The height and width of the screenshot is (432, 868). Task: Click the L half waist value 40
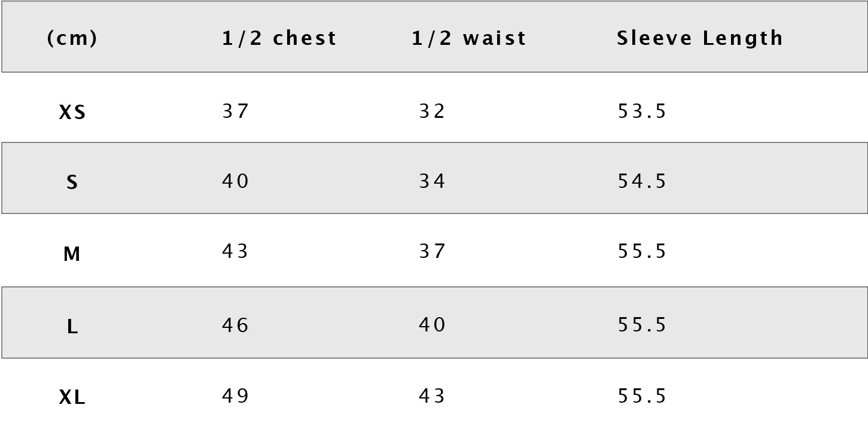pos(432,324)
